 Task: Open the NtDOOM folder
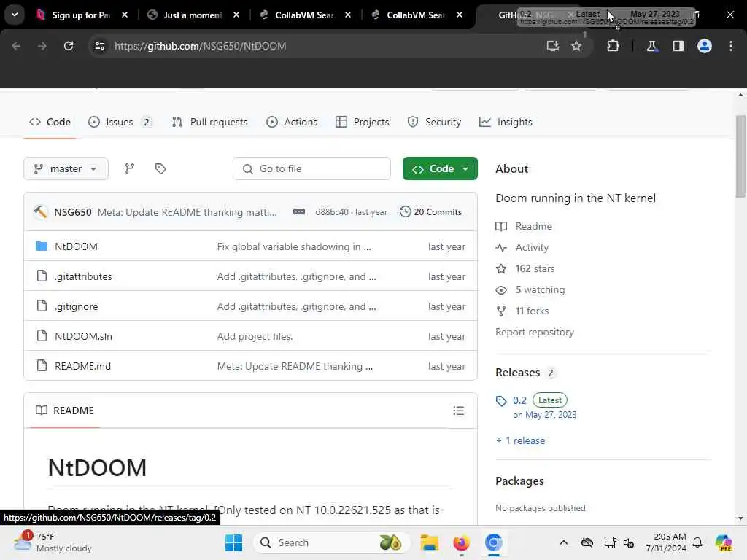click(76, 246)
